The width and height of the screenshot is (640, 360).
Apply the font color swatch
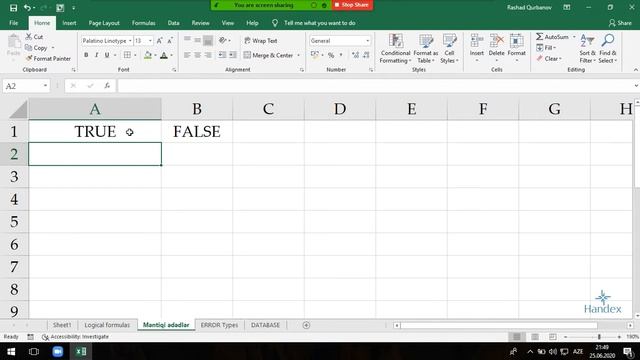pos(164,55)
